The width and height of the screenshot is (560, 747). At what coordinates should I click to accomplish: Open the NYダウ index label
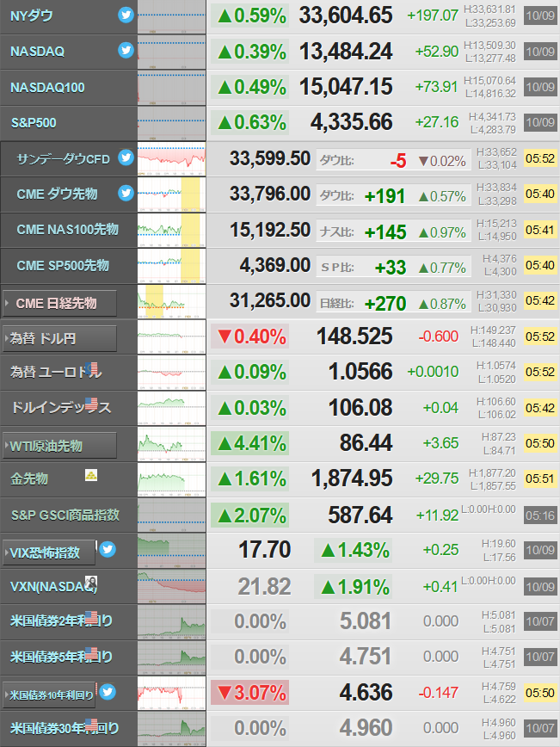click(x=32, y=15)
